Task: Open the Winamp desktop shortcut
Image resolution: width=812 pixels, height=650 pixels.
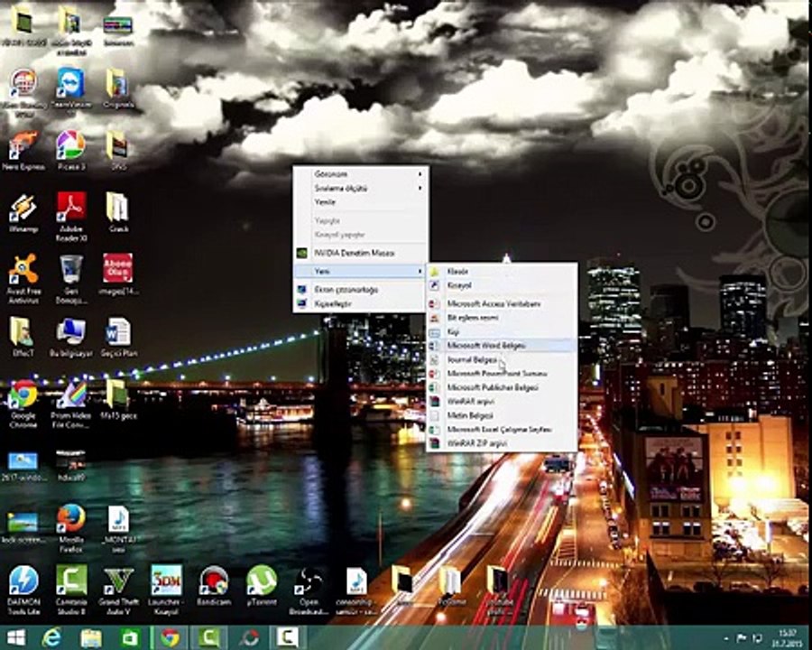Action: pos(23,208)
